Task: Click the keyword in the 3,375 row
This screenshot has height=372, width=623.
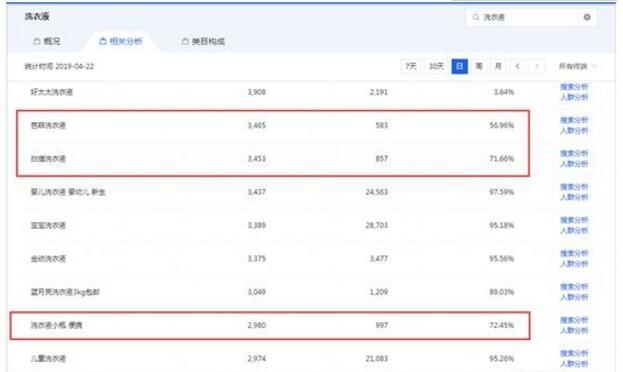Action: pyautogui.click(x=48, y=259)
